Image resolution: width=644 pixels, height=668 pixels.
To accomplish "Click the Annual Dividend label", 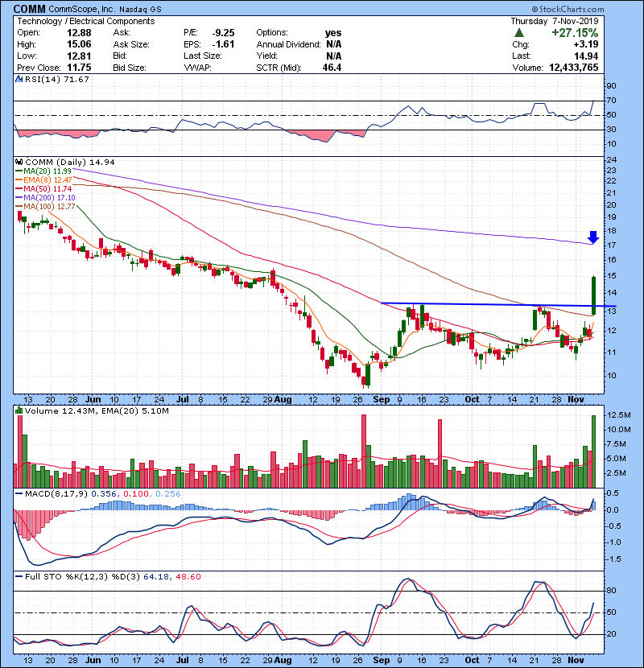I will point(288,44).
